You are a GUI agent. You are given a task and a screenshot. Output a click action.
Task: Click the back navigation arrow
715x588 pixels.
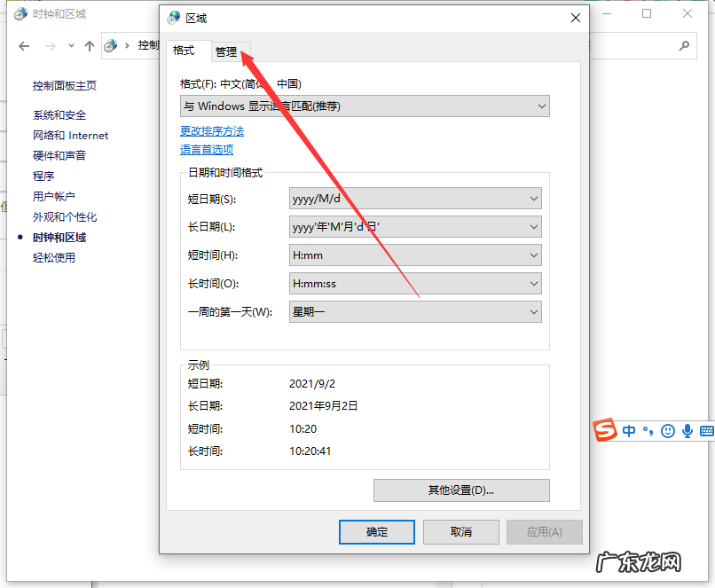click(24, 45)
